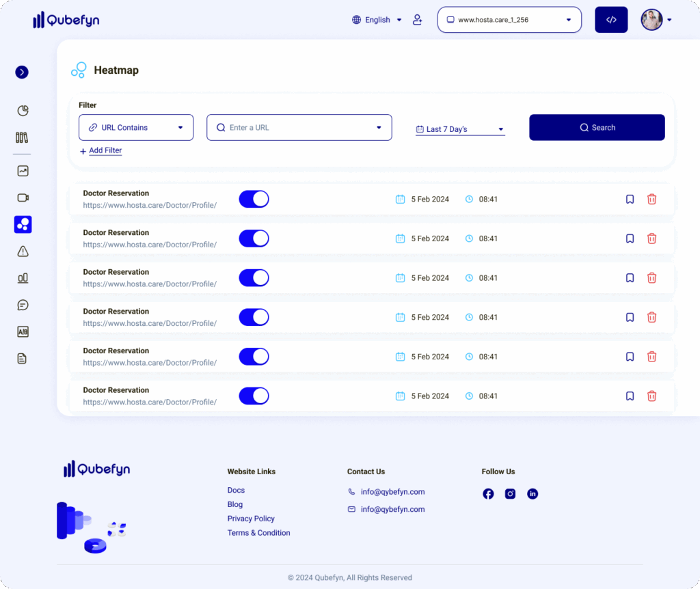This screenshot has height=589, width=700.
Task: Bookmark the second Doctor Reservation row
Action: click(630, 238)
